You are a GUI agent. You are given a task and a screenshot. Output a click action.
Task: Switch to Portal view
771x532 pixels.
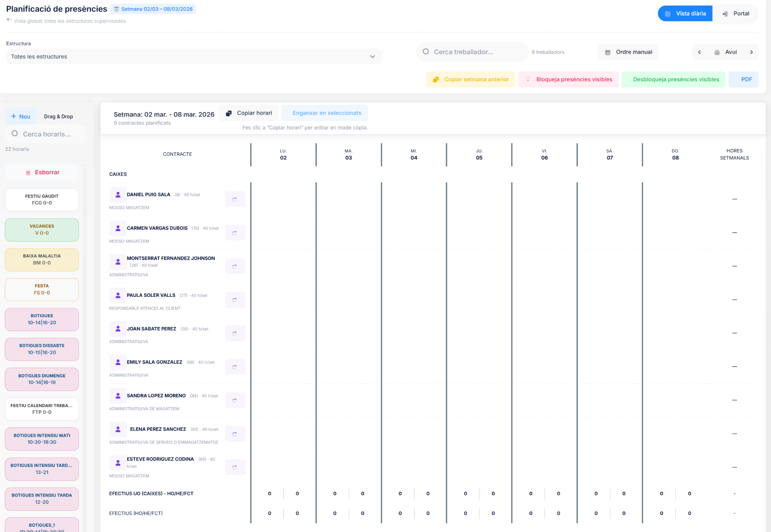click(736, 14)
